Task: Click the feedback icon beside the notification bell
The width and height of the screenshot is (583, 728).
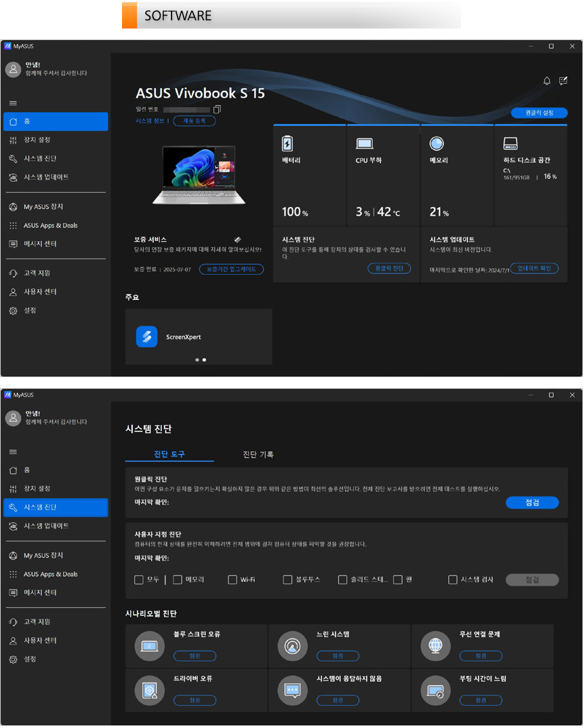Action: click(x=563, y=81)
